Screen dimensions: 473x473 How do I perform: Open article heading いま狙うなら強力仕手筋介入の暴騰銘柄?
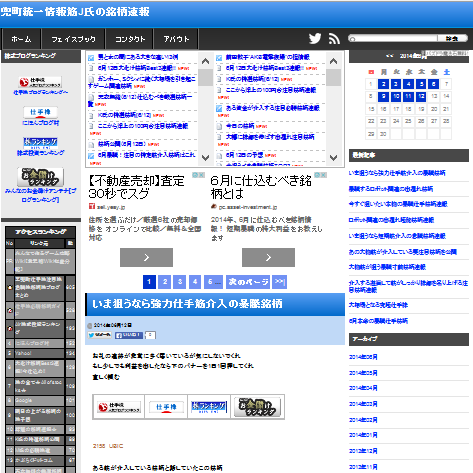tap(187, 304)
